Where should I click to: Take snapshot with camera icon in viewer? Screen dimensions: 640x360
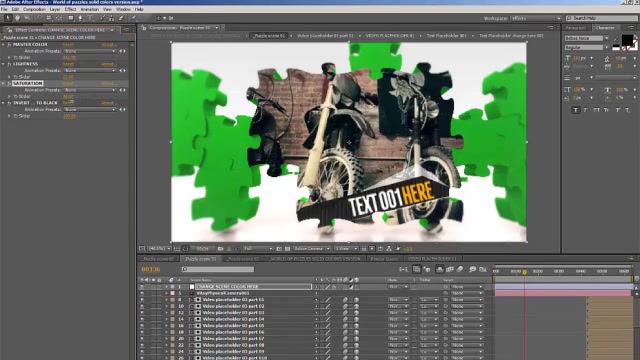coord(220,249)
